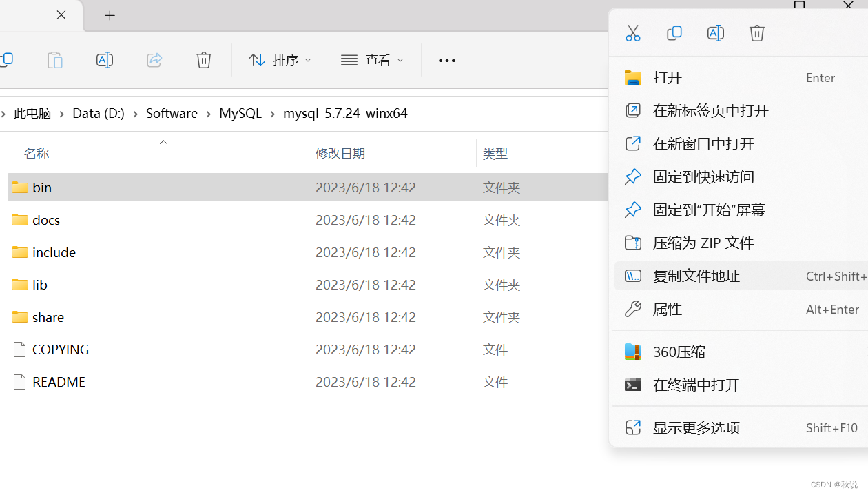Click the Delete icon in the context menu

coord(757,32)
